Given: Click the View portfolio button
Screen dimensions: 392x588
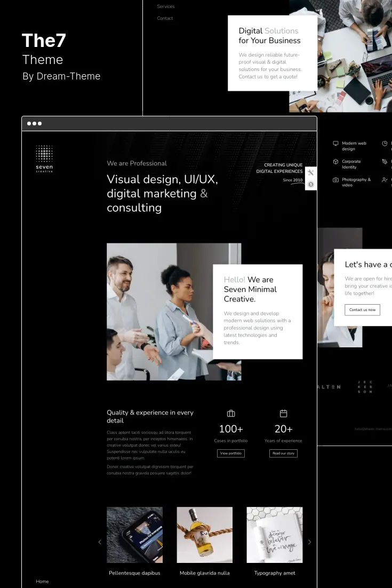Looking at the screenshot, I should click(x=231, y=454).
